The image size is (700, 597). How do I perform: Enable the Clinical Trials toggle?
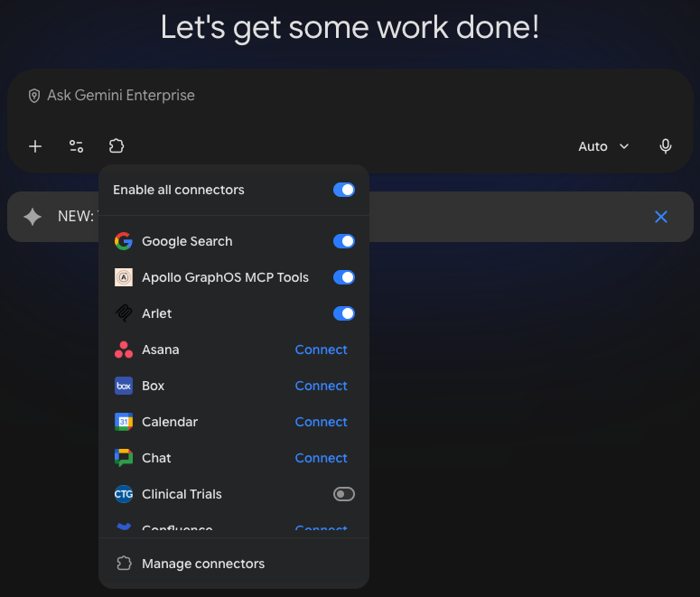point(344,494)
